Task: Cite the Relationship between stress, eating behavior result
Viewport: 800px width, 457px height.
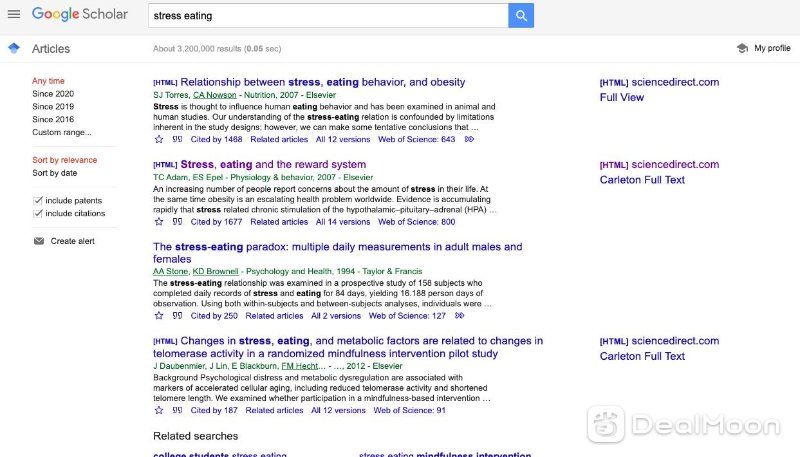Action: click(177, 139)
